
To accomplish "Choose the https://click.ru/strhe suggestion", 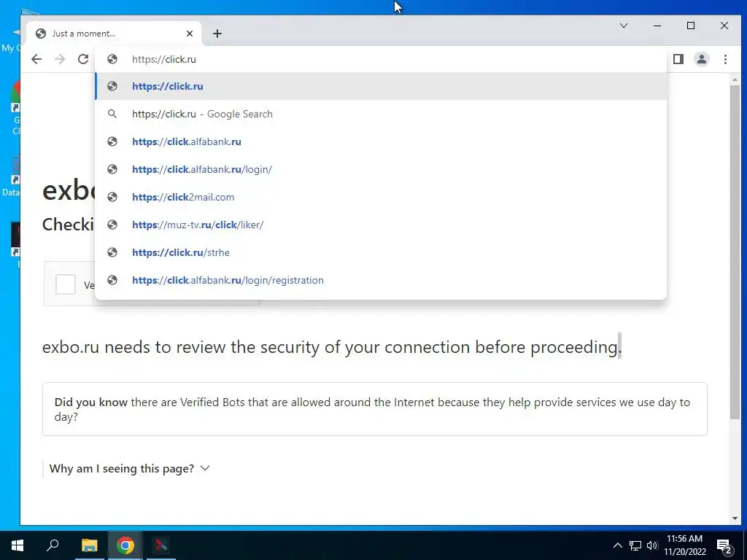I will [381, 252].
